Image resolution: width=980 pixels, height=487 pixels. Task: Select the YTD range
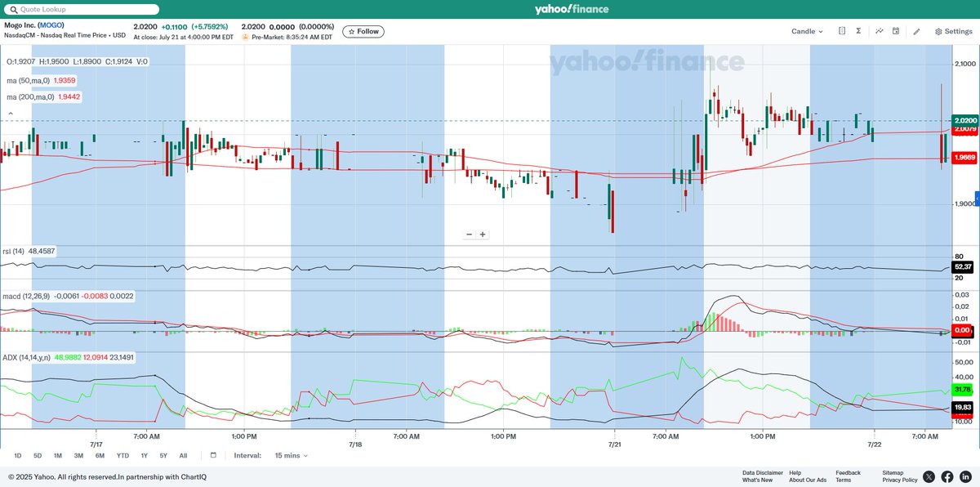pos(122,455)
